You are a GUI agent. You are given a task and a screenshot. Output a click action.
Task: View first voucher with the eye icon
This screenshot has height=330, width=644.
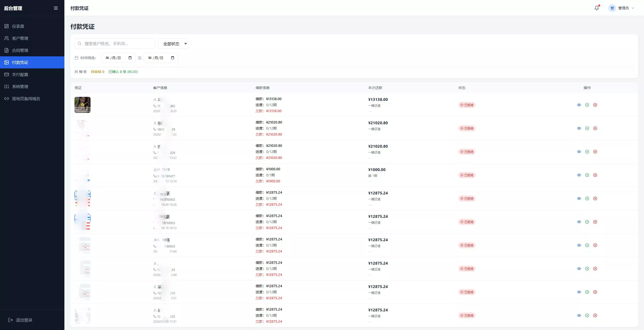click(579, 105)
